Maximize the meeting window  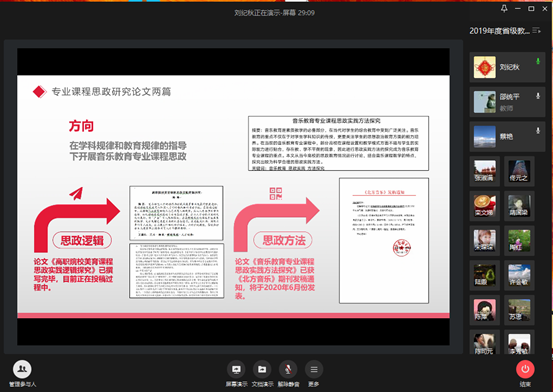[x=531, y=8]
